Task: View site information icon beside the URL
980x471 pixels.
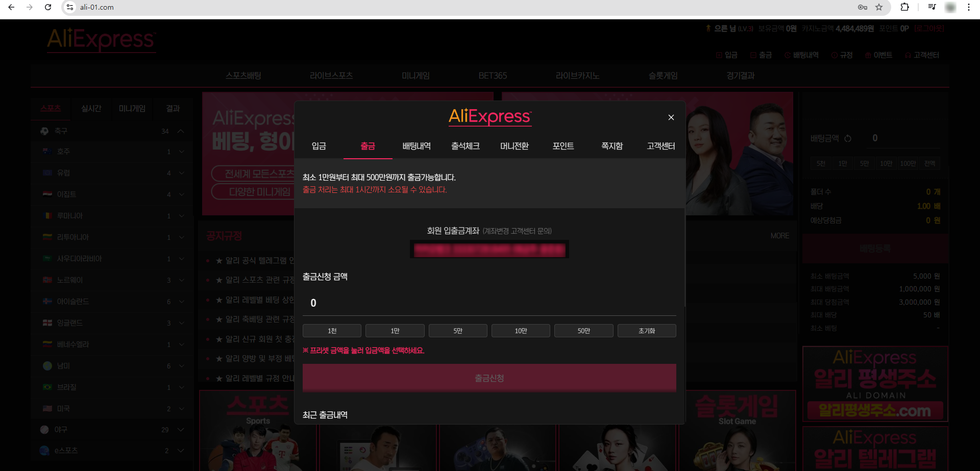Action: click(x=70, y=7)
